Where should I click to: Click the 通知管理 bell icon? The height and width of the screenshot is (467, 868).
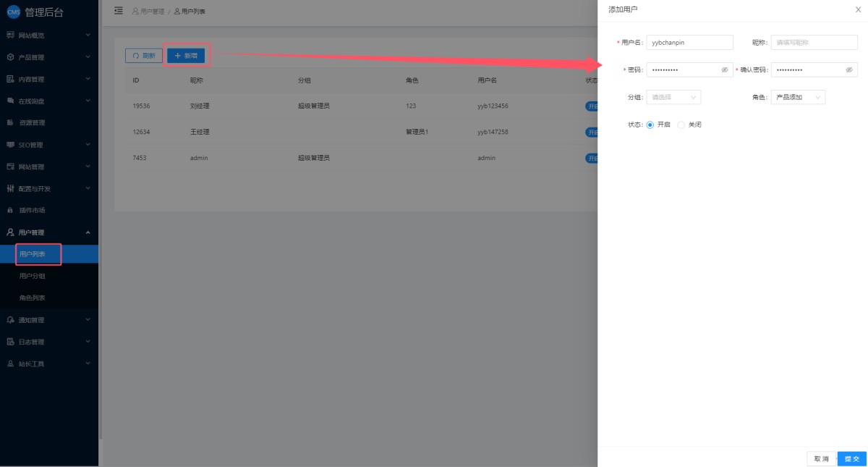coord(10,320)
